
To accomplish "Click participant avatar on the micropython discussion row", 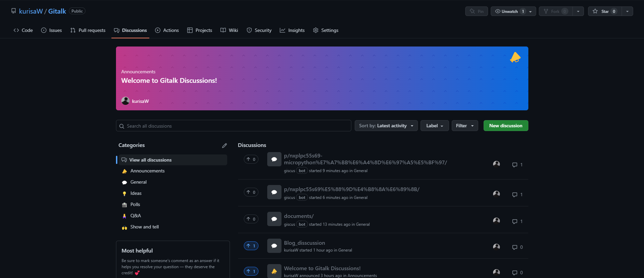I will tap(496, 164).
